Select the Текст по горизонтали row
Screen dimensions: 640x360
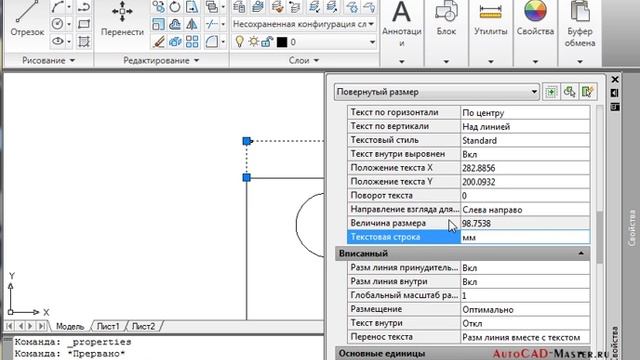point(469,112)
